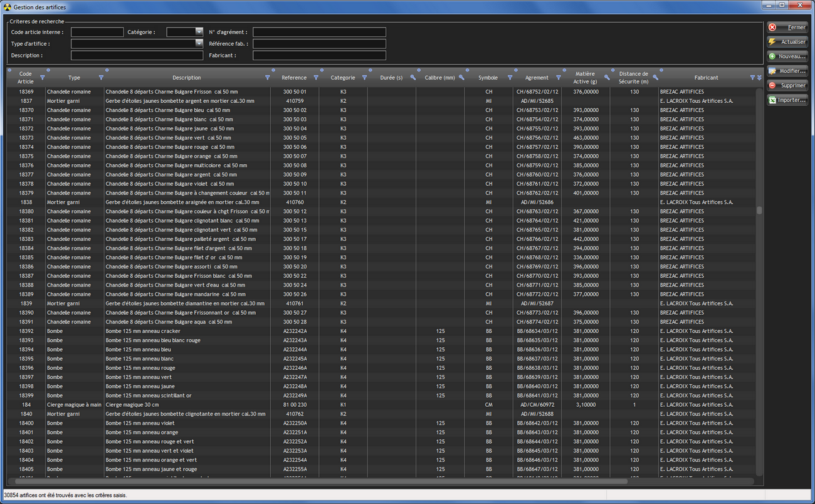Click the vertical scrollbar thumb of the table
This screenshot has width=815, height=504.
coord(759,211)
